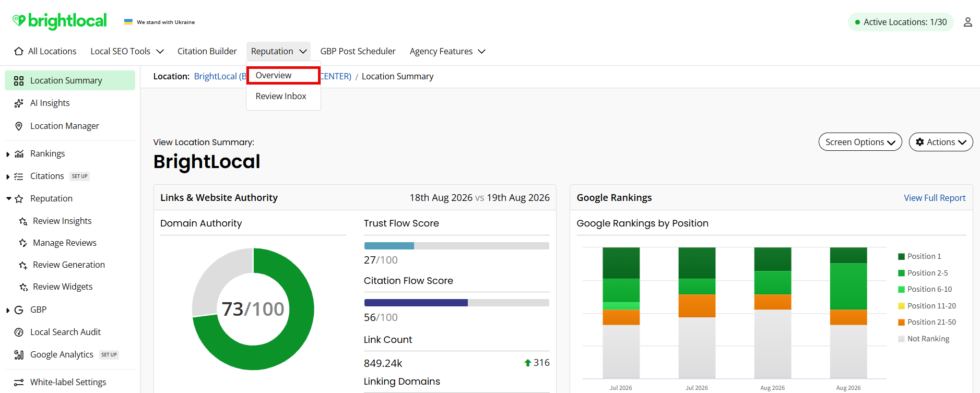Viewport: 980px width, 393px height.
Task: Open the Actions gear dropdown
Action: 941,142
